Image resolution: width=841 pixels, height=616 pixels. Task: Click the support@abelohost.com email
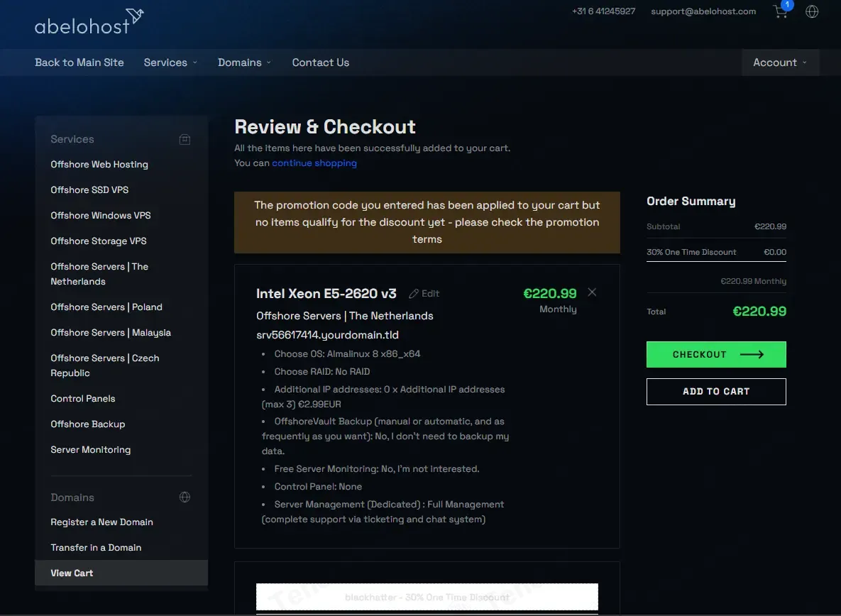[x=703, y=11]
